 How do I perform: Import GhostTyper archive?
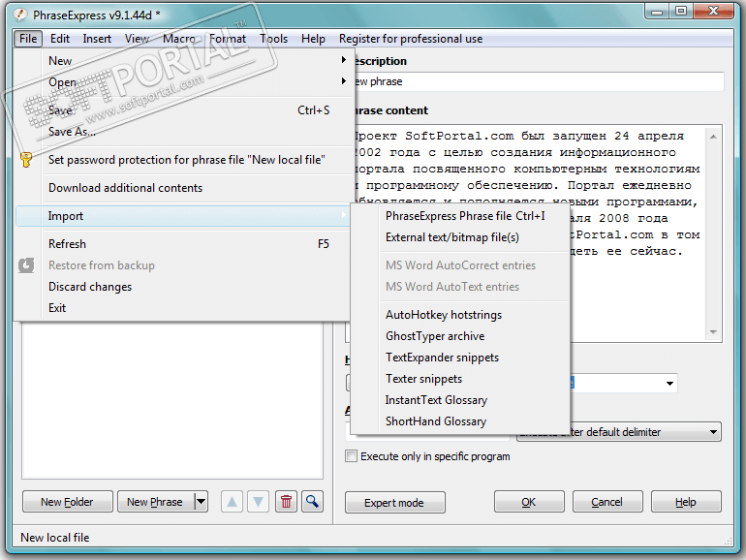[461, 336]
